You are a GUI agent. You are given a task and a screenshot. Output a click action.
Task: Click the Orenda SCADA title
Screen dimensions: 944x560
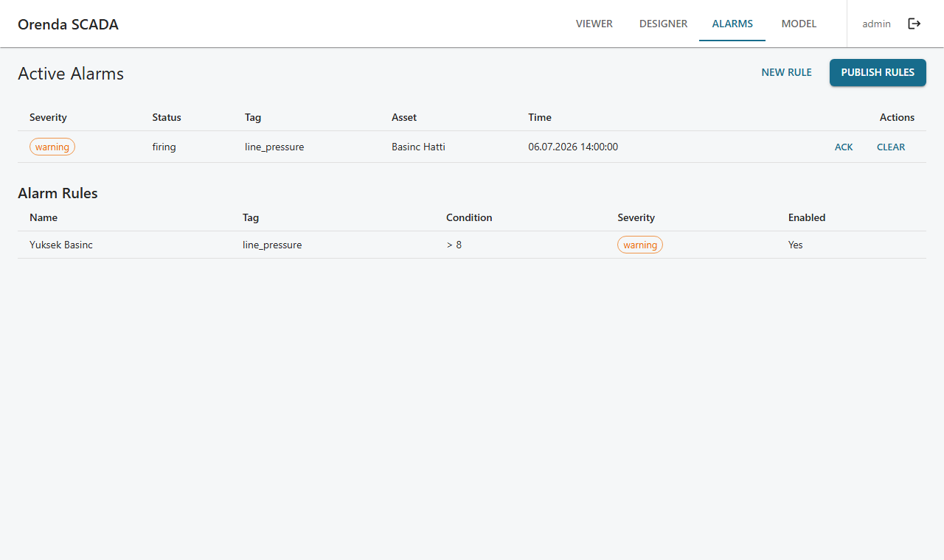68,24
